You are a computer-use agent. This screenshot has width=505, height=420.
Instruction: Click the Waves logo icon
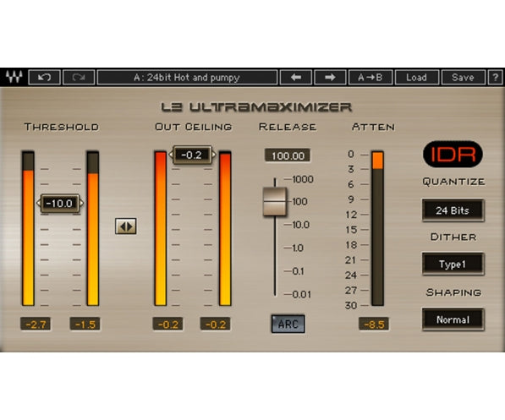[14, 77]
